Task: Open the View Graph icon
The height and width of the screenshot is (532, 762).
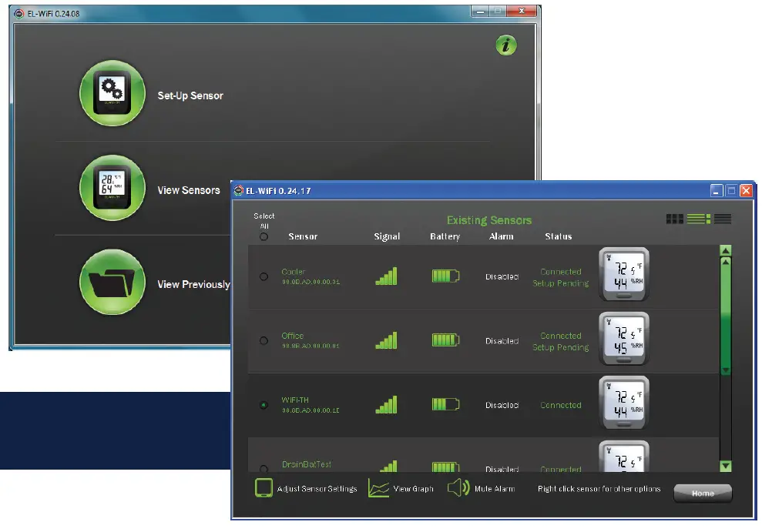Action: 378,488
